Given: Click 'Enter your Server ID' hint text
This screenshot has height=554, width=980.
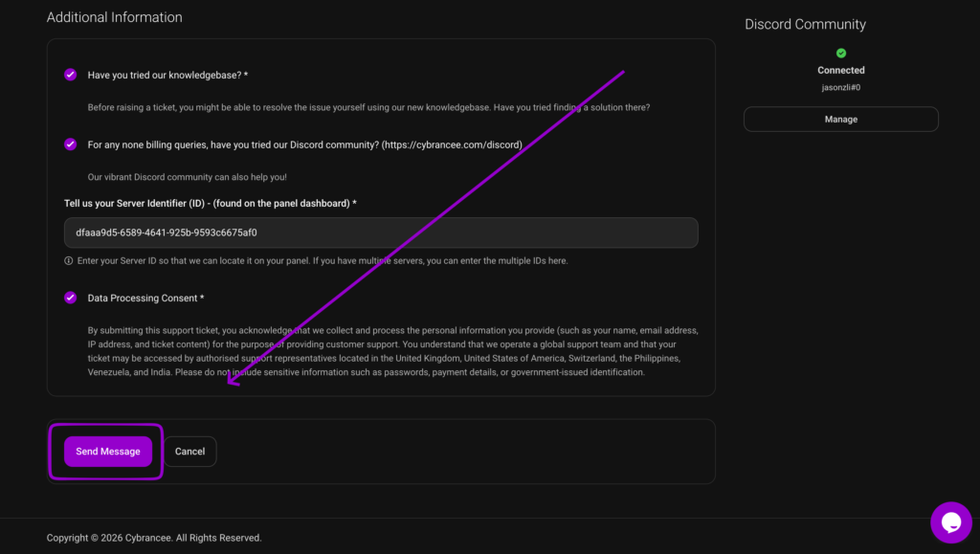Looking at the screenshot, I should pyautogui.click(x=323, y=261).
